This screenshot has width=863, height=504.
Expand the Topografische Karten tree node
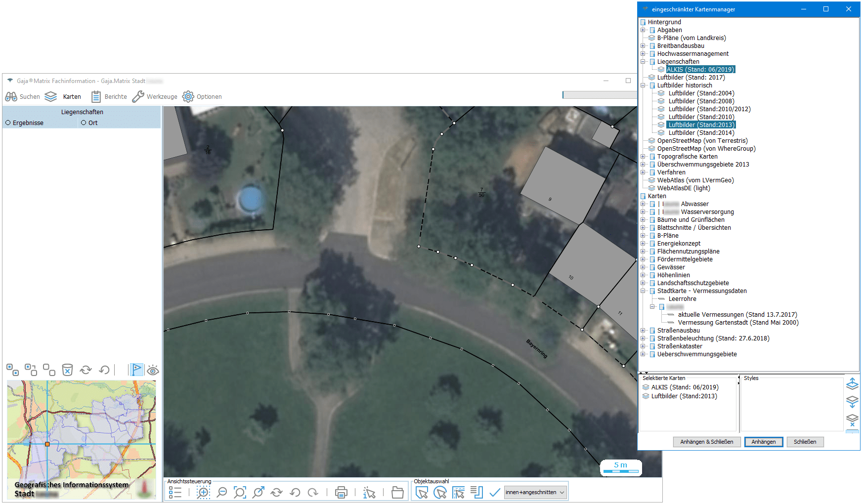point(643,157)
